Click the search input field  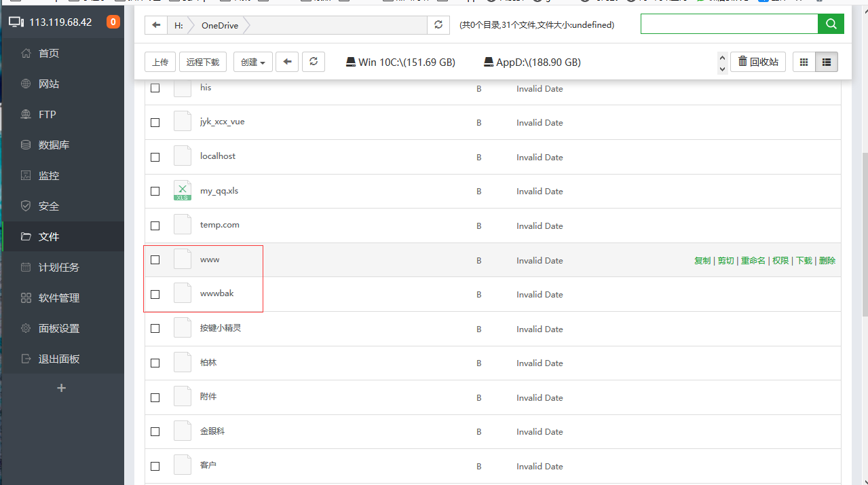pos(730,24)
